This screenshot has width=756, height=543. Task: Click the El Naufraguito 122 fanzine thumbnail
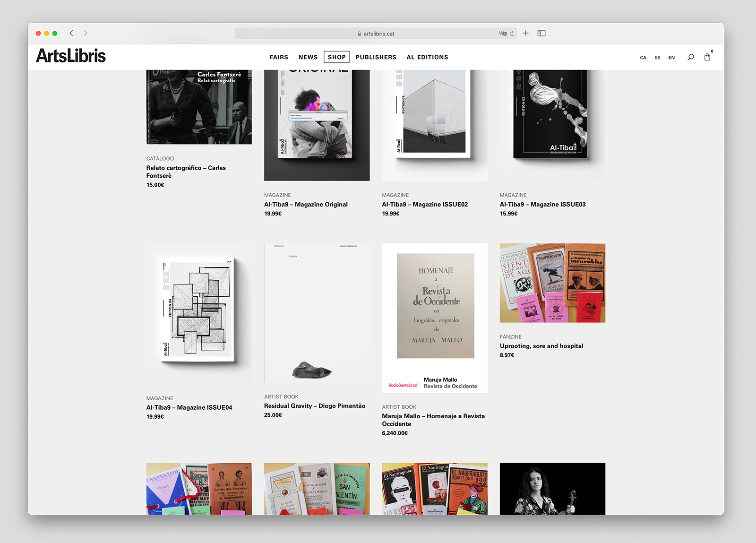click(435, 489)
